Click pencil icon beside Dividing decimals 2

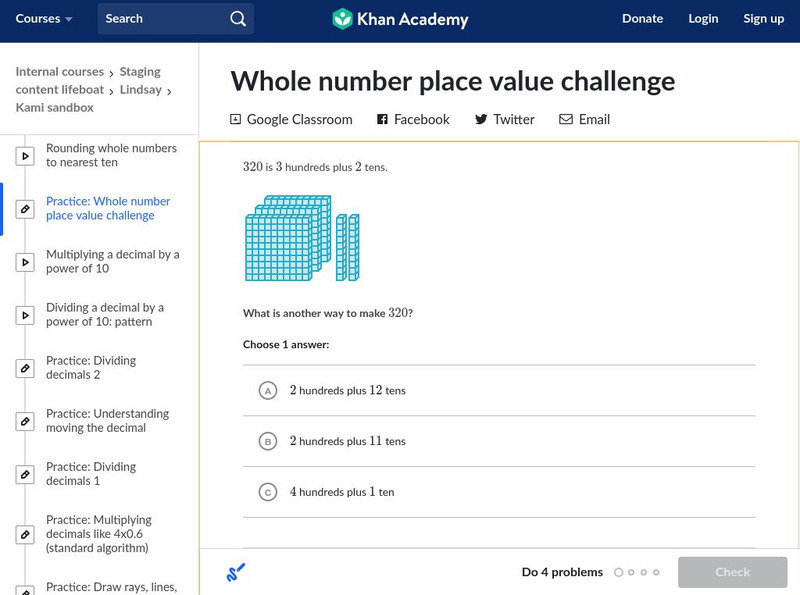click(25, 368)
